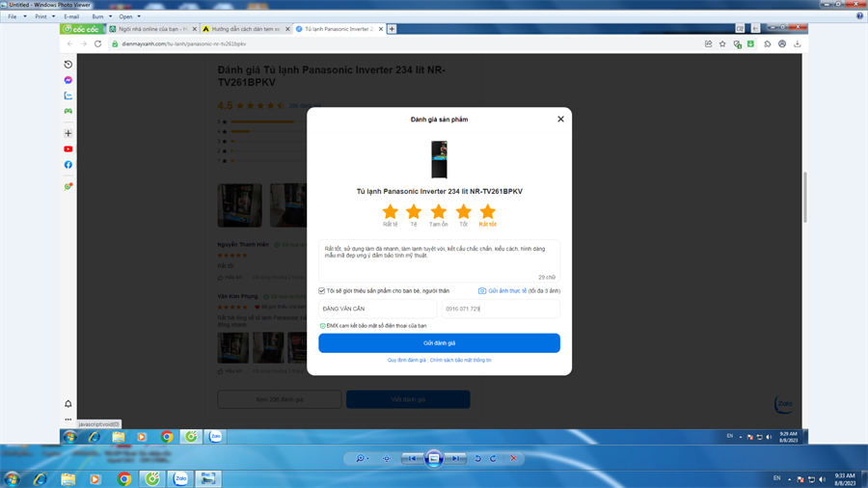
Task: Open Photo Viewer zoom magnifier control
Action: pos(362,458)
